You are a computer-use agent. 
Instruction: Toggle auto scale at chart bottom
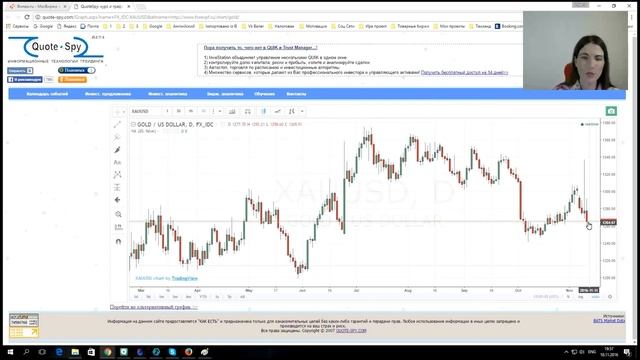596,297
